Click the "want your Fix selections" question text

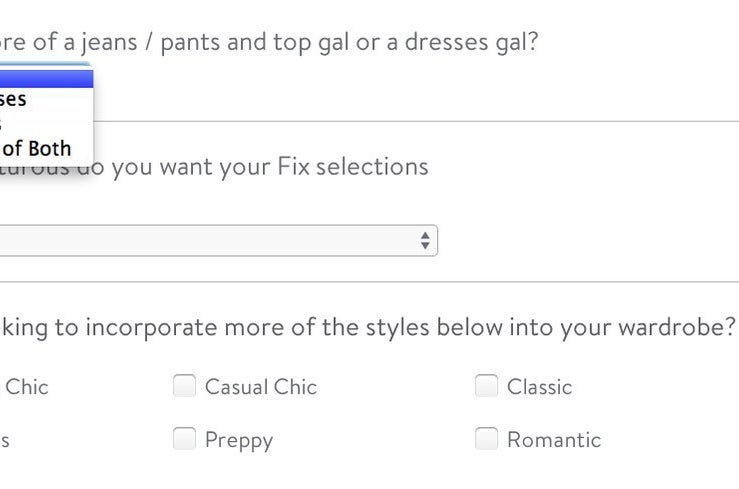[x=270, y=166]
